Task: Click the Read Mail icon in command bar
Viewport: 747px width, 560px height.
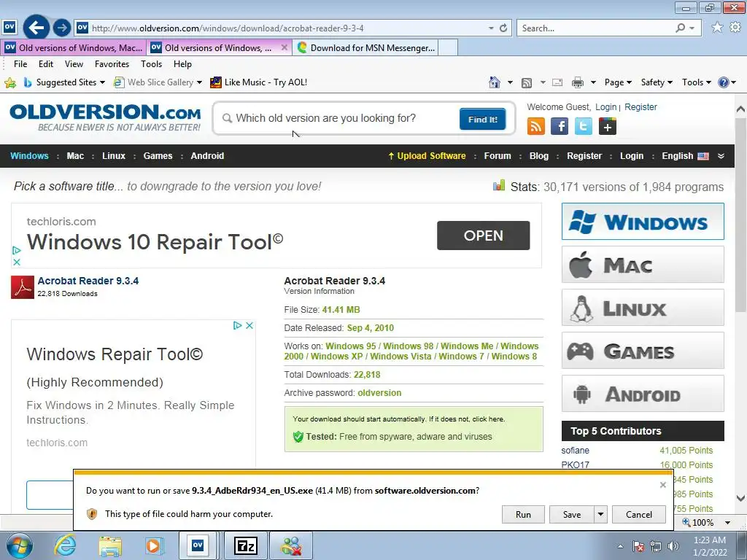Action: point(557,82)
